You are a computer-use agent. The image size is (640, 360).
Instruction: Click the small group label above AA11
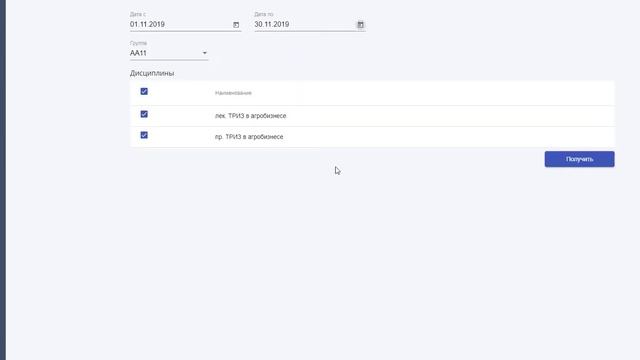(138, 43)
